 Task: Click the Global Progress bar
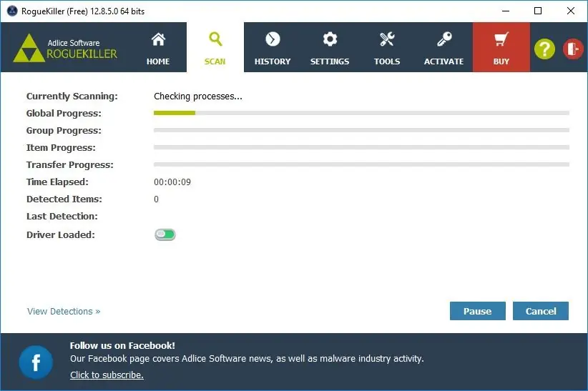click(x=361, y=113)
